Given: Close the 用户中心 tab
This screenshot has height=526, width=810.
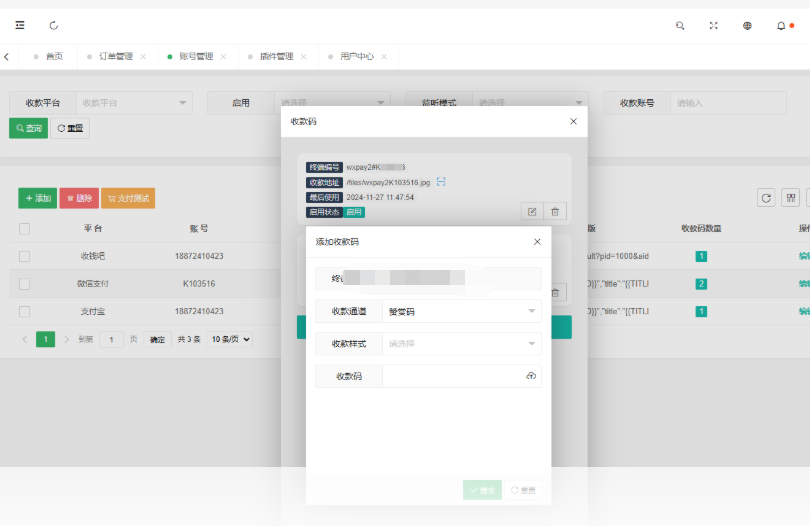Looking at the screenshot, I should coord(384,56).
